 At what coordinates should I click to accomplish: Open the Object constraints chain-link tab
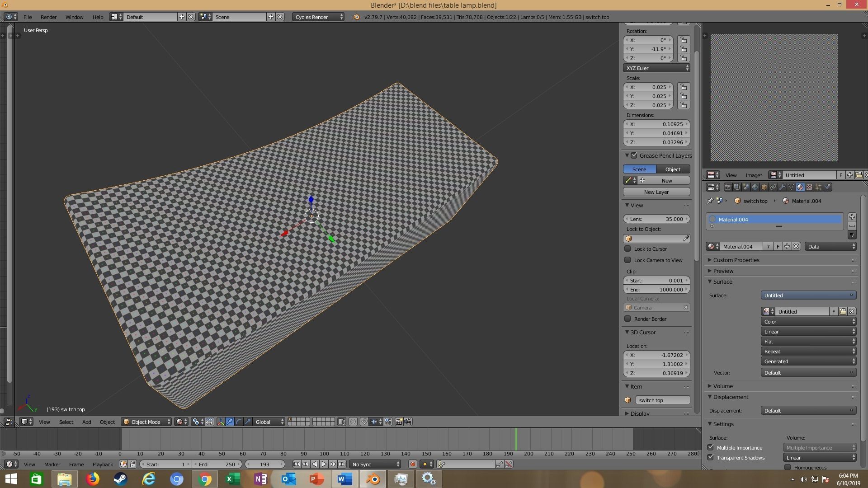point(773,187)
